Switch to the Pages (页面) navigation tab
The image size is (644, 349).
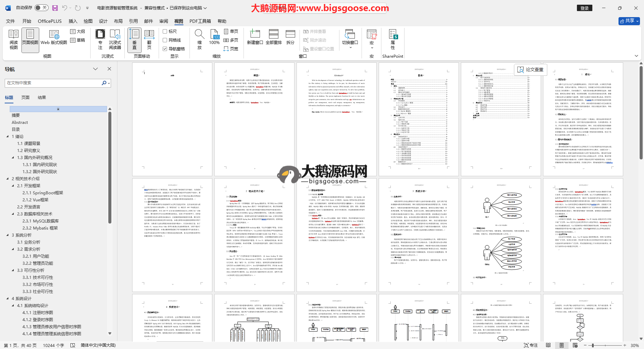[25, 98]
